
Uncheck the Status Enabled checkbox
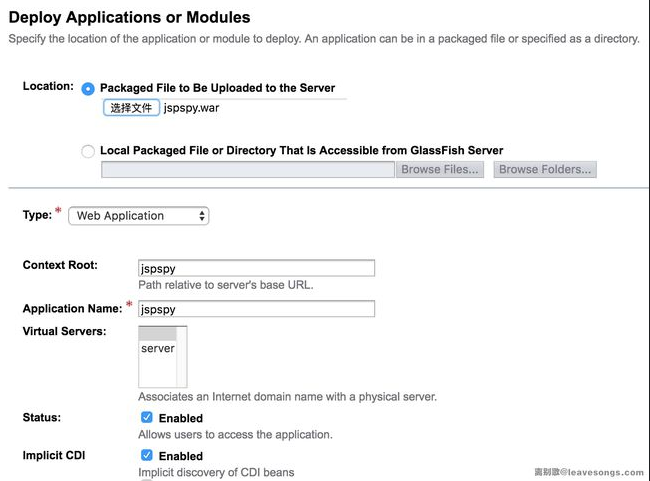[x=147, y=418]
